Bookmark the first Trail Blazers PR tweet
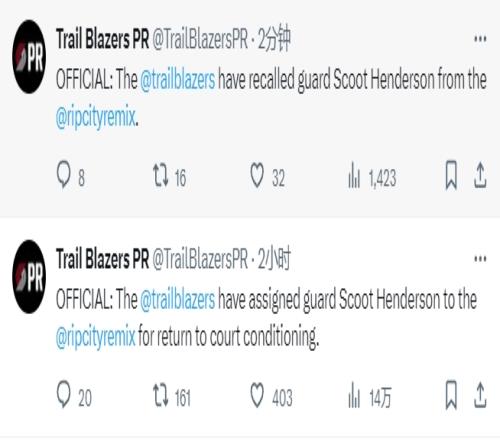 click(x=451, y=175)
